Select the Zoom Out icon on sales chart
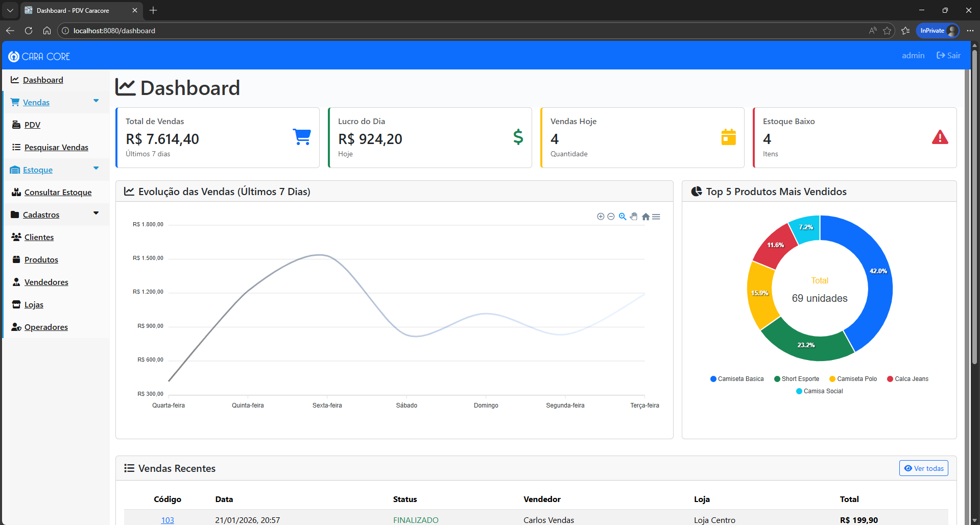Viewport: 980px width, 525px height. click(x=611, y=217)
